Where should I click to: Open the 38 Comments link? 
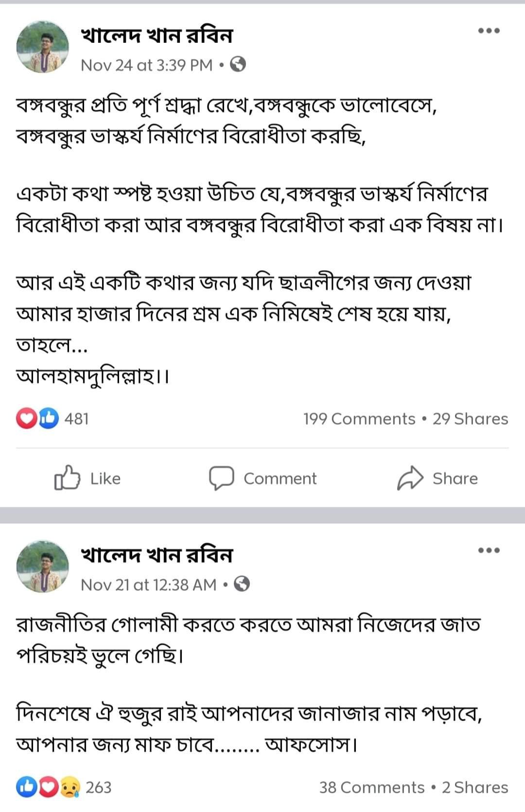coord(372,787)
